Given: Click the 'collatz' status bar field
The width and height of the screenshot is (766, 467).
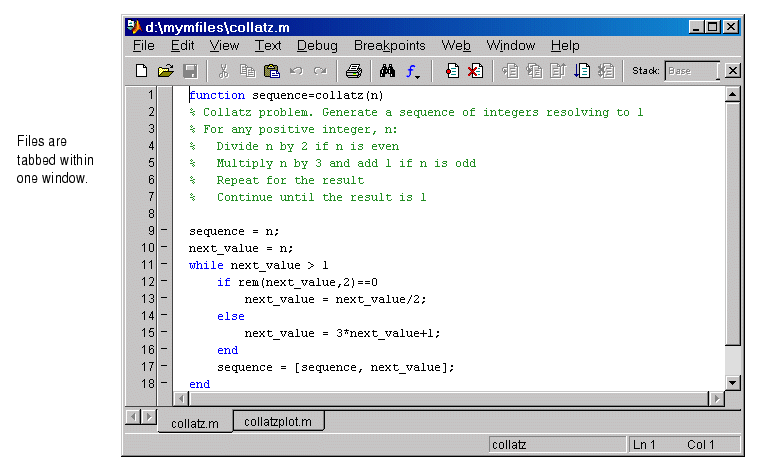Looking at the screenshot, I should pos(557,445).
